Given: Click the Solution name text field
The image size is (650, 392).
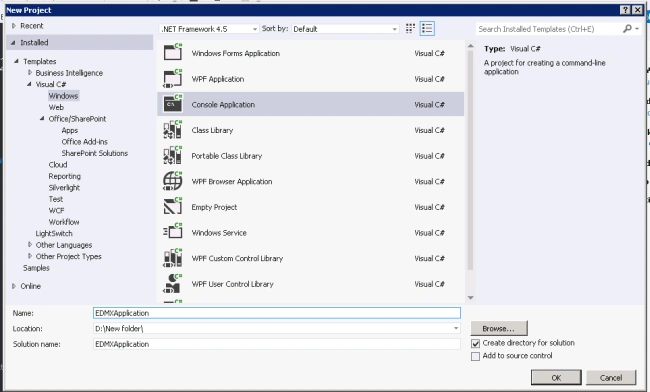Looking at the screenshot, I should click(276, 344).
